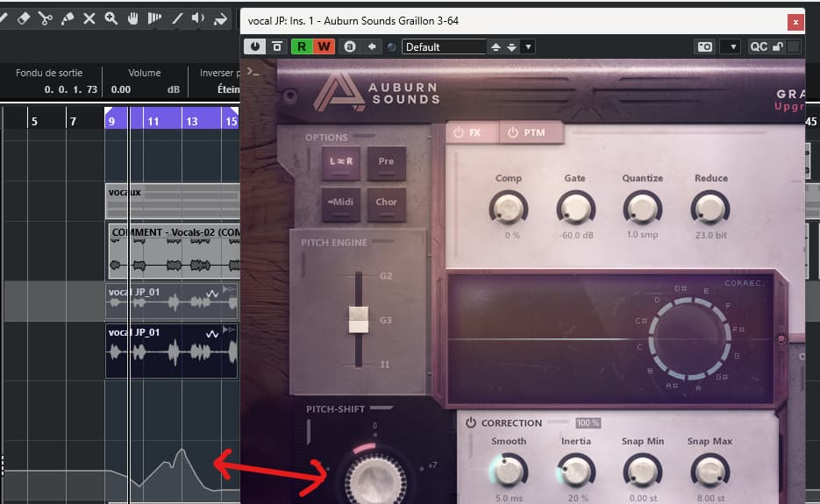The image size is (820, 504).
Task: Click the side-chain round icon
Action: coord(391,47)
